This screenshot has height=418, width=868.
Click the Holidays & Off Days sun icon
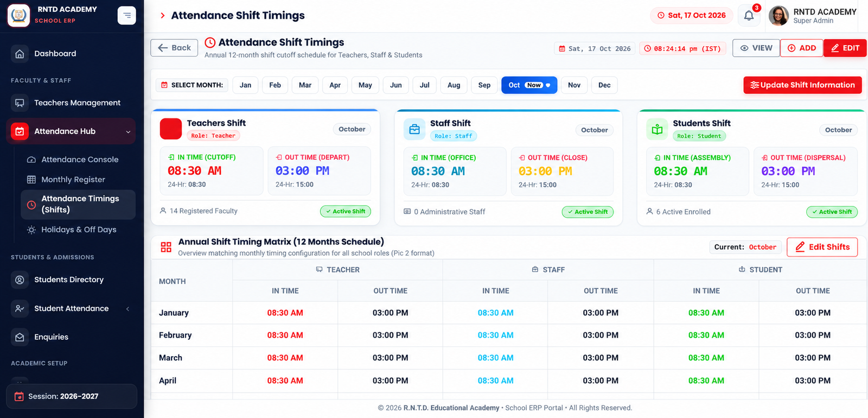[31, 230]
